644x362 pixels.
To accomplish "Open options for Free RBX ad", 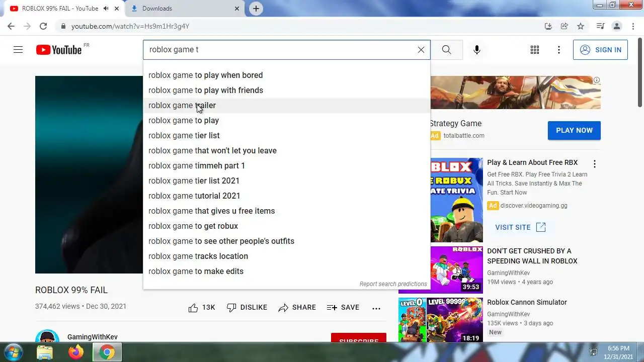I will (595, 164).
